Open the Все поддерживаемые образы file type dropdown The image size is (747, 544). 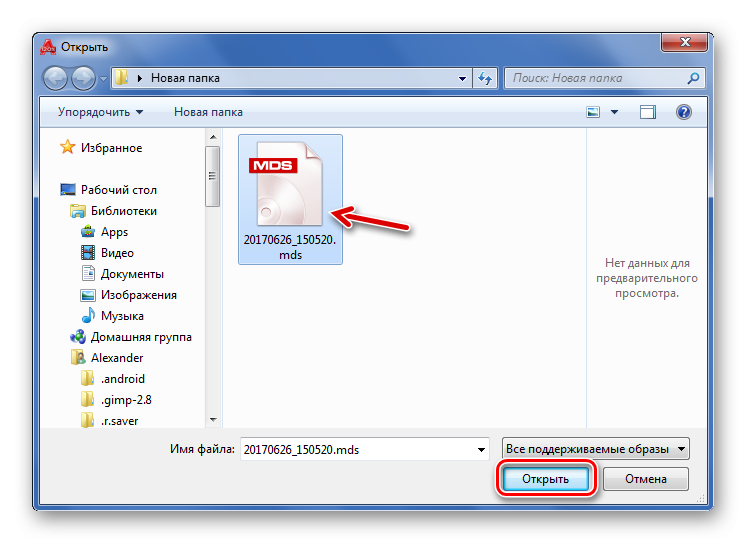click(596, 449)
